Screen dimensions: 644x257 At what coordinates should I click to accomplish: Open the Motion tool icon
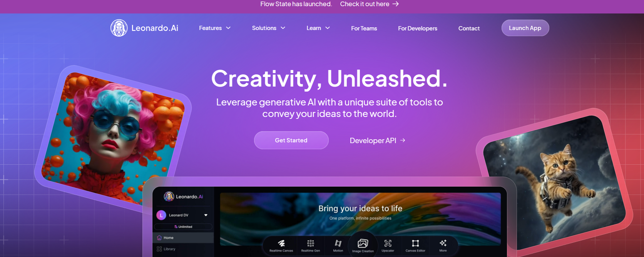click(x=338, y=243)
